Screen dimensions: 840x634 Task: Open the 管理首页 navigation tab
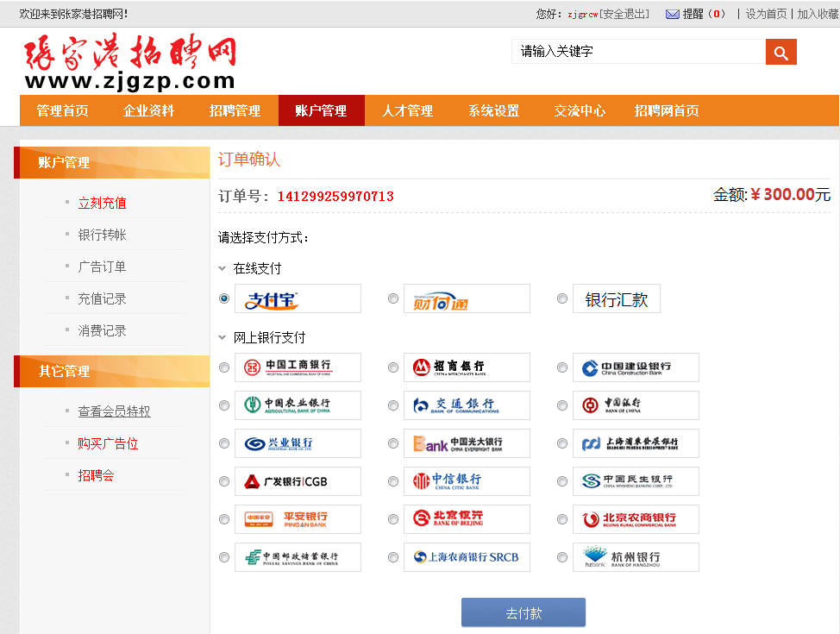click(63, 110)
